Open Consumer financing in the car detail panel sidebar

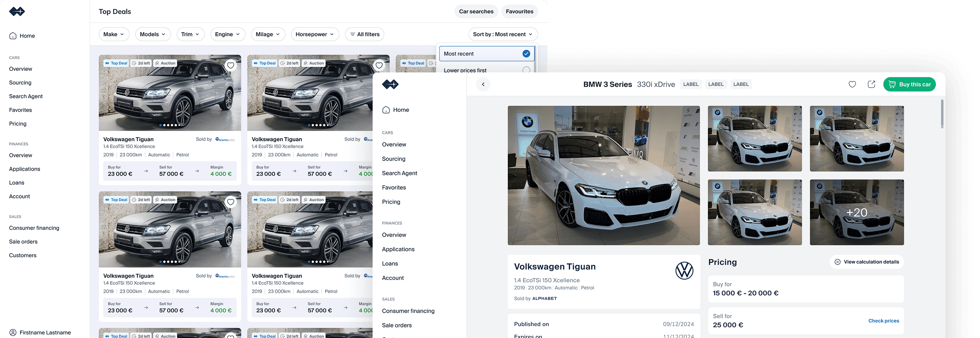408,311
